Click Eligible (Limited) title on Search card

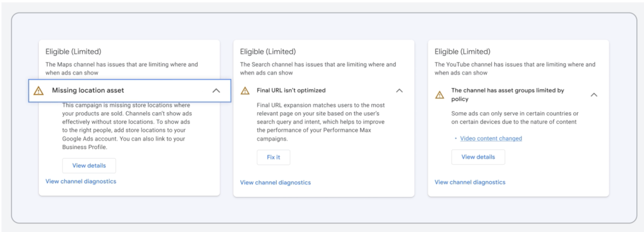(x=268, y=52)
